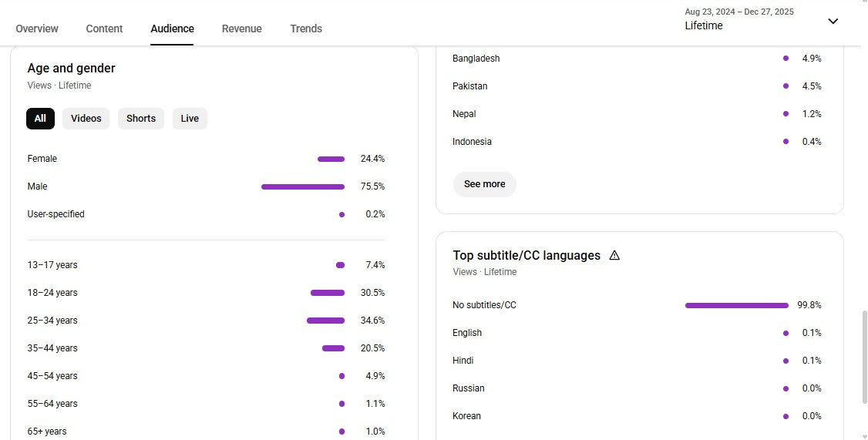Click the Male percentage bar
868x440 pixels.
click(303, 186)
